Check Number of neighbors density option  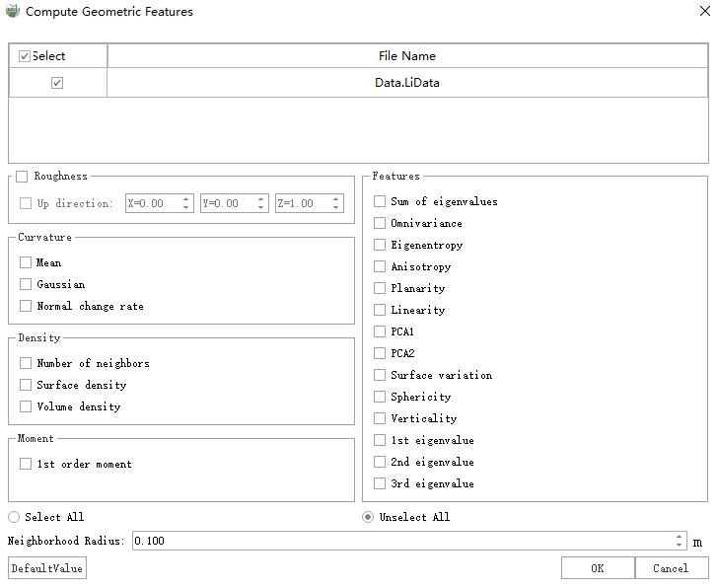pos(26,364)
